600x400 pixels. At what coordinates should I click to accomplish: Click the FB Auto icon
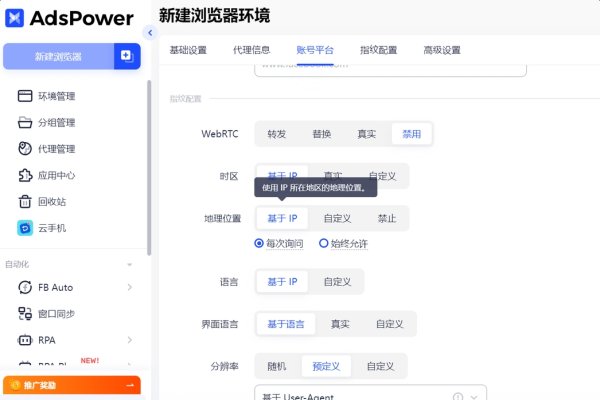click(x=25, y=287)
